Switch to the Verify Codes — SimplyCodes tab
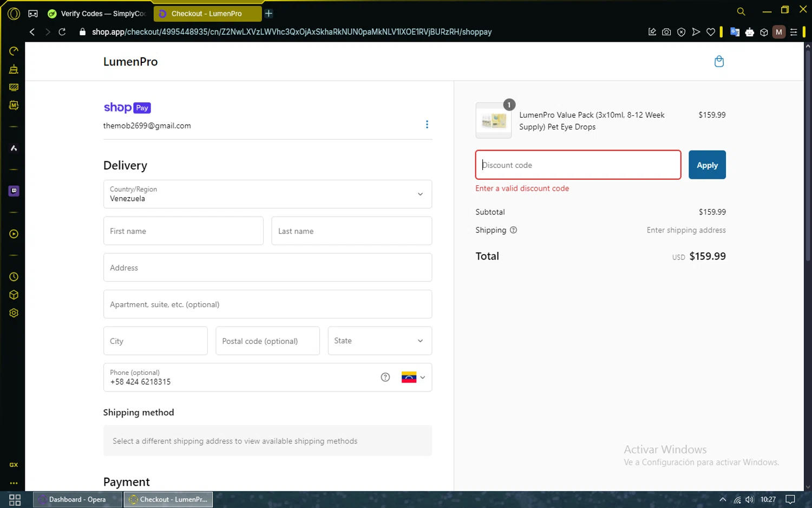812x508 pixels. [97, 14]
